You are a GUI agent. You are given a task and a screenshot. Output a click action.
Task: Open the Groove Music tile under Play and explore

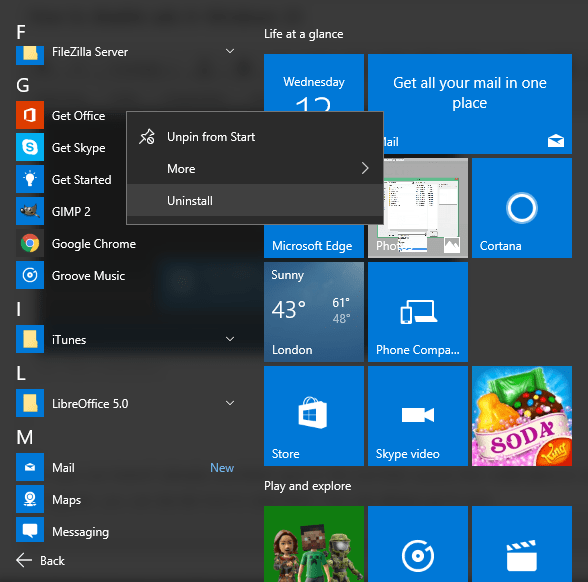click(418, 544)
